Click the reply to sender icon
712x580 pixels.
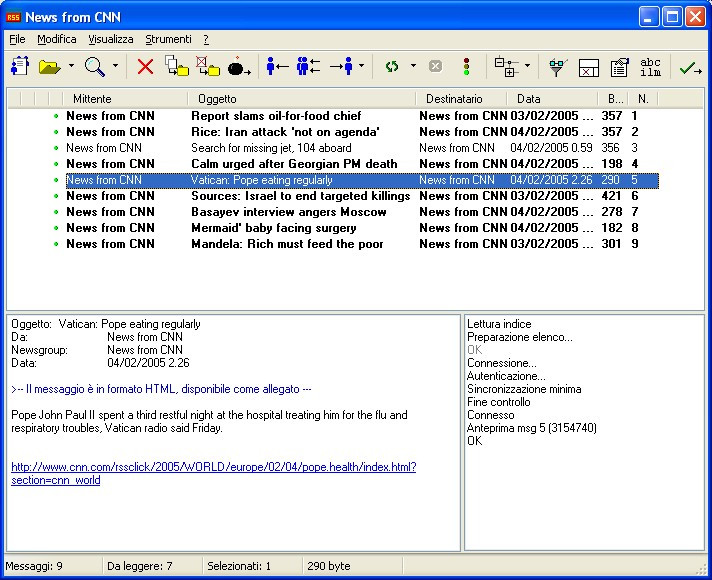click(277, 66)
